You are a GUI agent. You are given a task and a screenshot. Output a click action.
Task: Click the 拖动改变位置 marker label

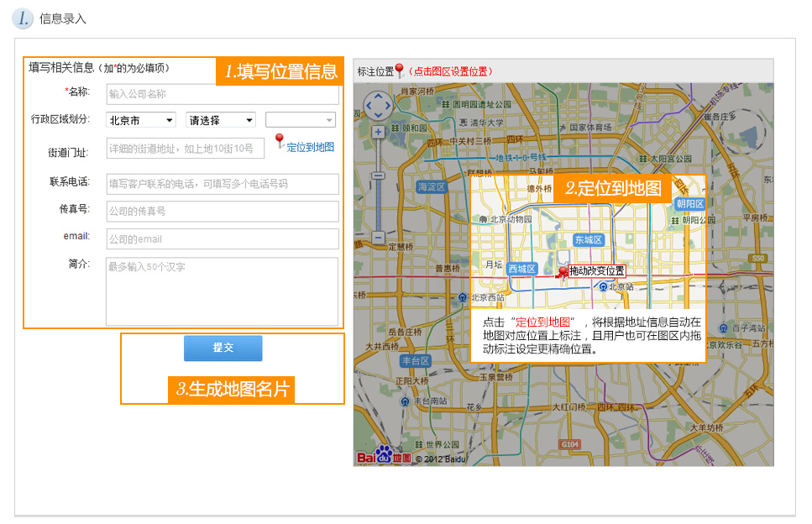tap(597, 270)
